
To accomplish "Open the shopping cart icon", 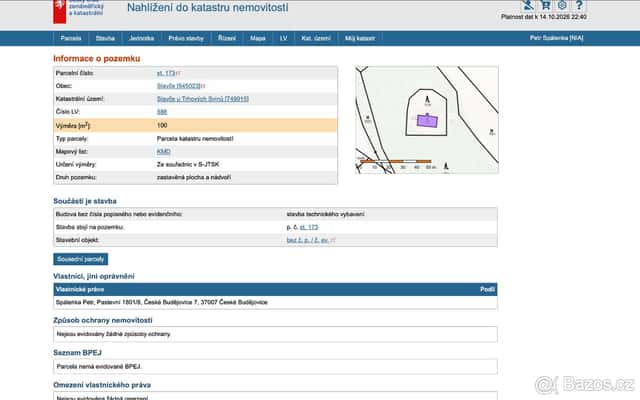I will tap(545, 5).
